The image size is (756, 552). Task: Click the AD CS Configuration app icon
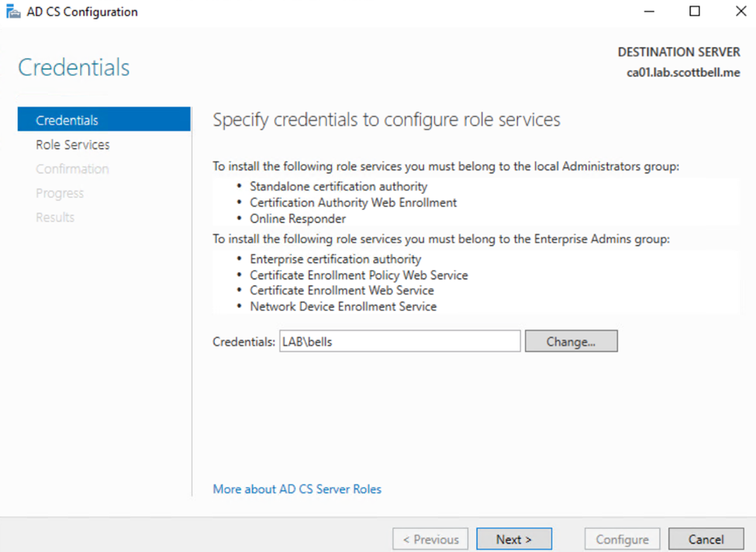click(13, 12)
